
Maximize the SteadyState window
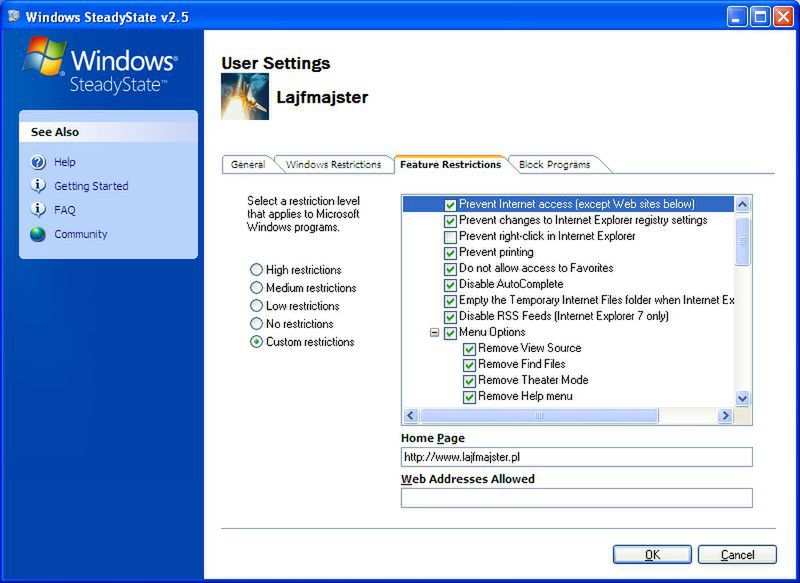coord(760,17)
